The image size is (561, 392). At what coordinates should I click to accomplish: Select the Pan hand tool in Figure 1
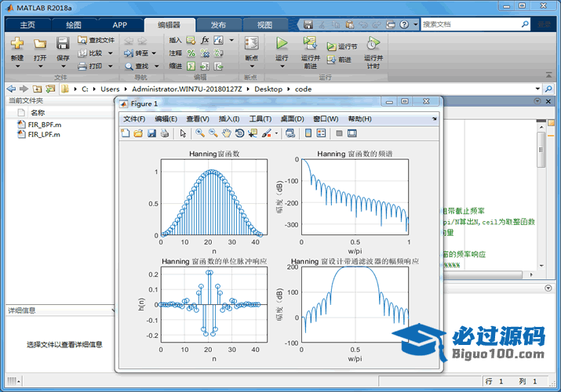point(227,133)
